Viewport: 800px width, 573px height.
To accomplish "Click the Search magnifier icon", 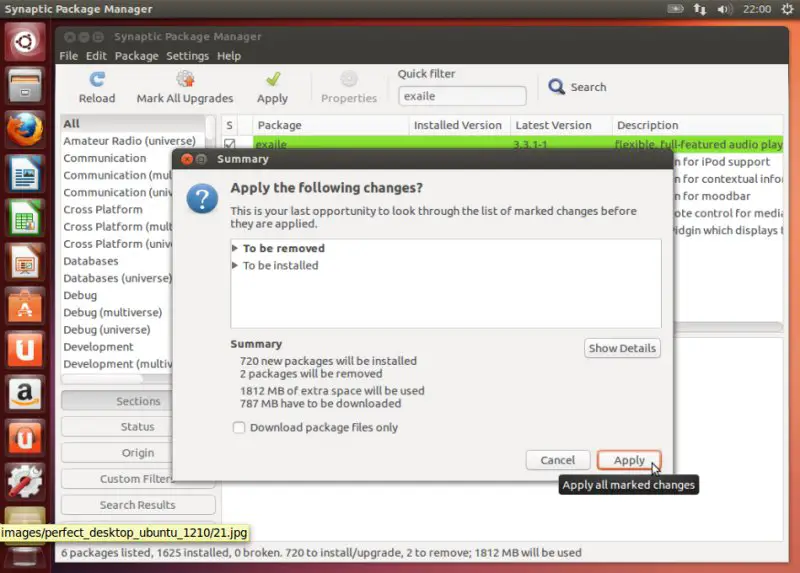I will (x=556, y=87).
